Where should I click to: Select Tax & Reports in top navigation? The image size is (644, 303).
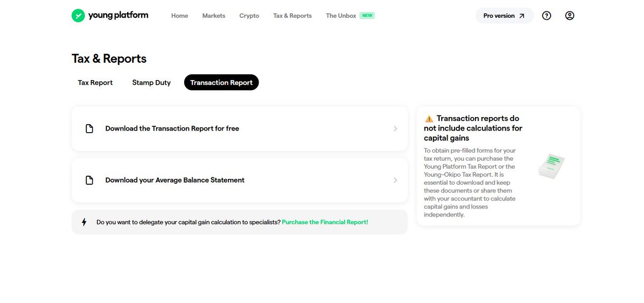coord(292,16)
